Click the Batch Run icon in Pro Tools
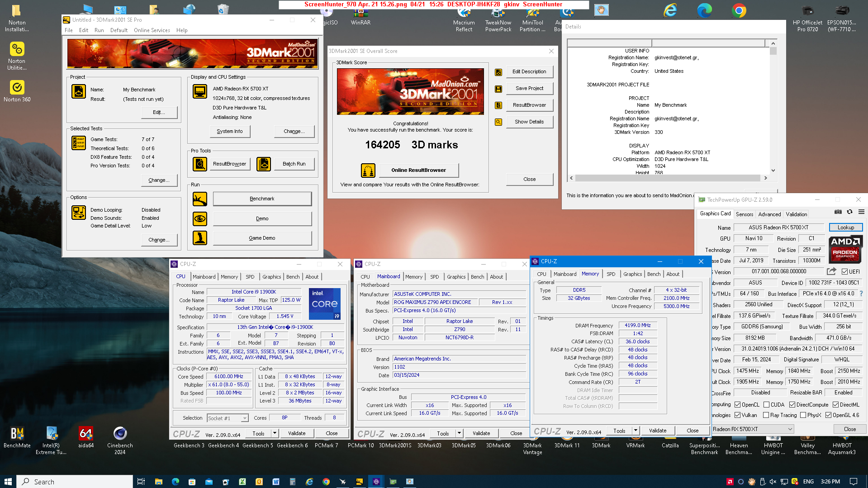Screen dimensions: 868x488 [264, 164]
